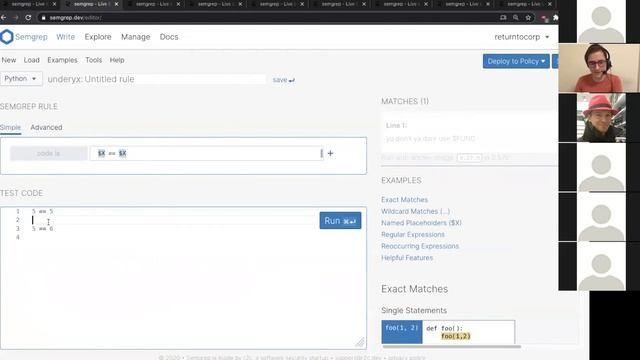This screenshot has height=360, width=640.
Task: Click the Semgrep hexagon logo
Action: pos(7,37)
